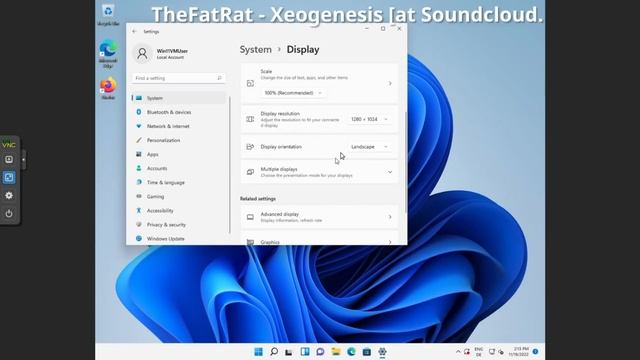The width and height of the screenshot is (640, 360).
Task: Click the user avatar icon
Action: tap(142, 53)
